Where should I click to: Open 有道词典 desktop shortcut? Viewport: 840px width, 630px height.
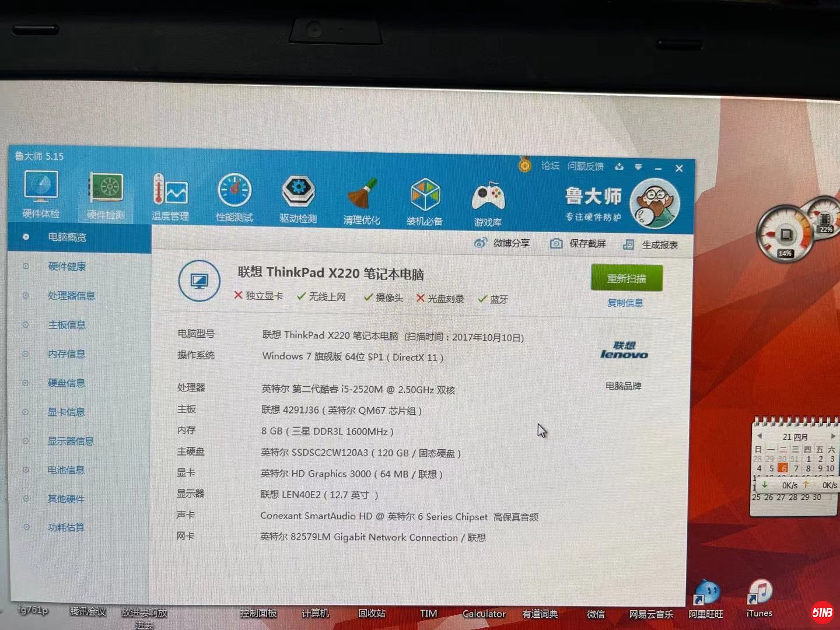[x=540, y=614]
